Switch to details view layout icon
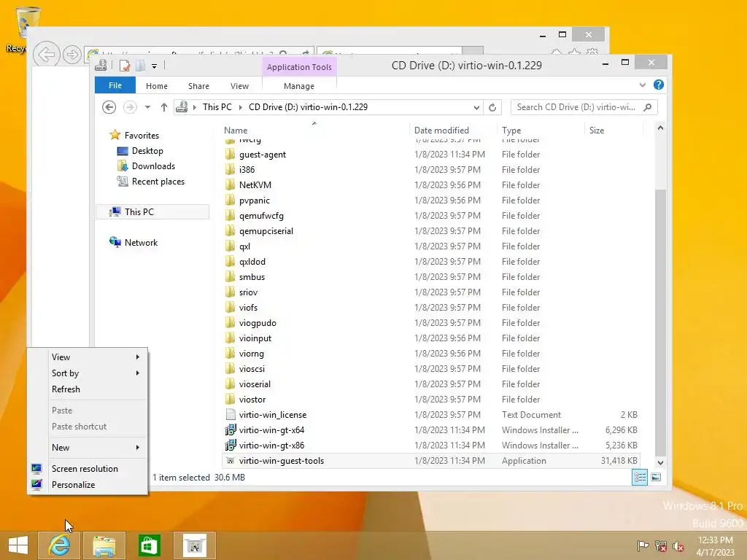The height and width of the screenshot is (560, 747). [x=639, y=477]
